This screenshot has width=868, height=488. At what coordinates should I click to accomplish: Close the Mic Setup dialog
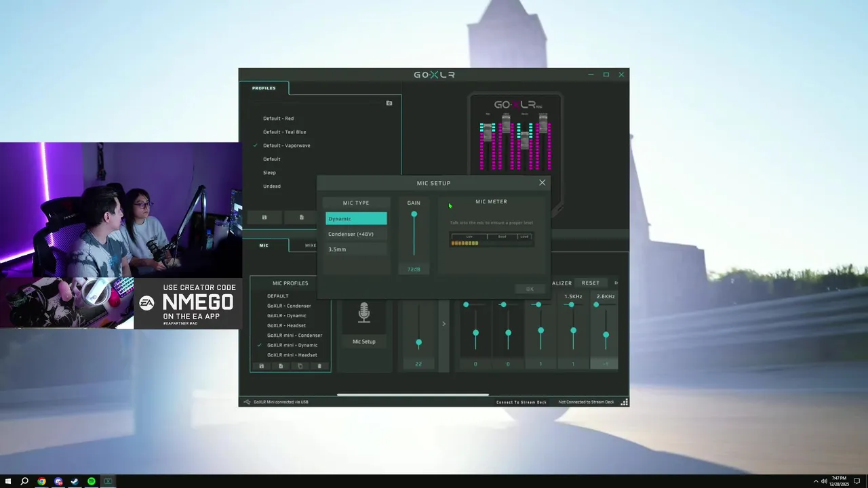pyautogui.click(x=542, y=182)
